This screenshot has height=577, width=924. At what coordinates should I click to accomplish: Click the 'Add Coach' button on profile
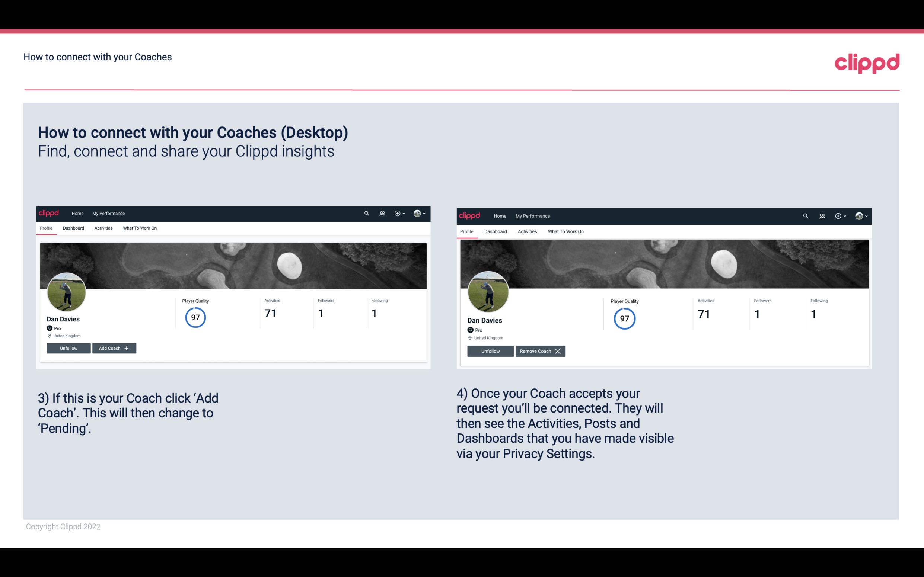pyautogui.click(x=114, y=348)
